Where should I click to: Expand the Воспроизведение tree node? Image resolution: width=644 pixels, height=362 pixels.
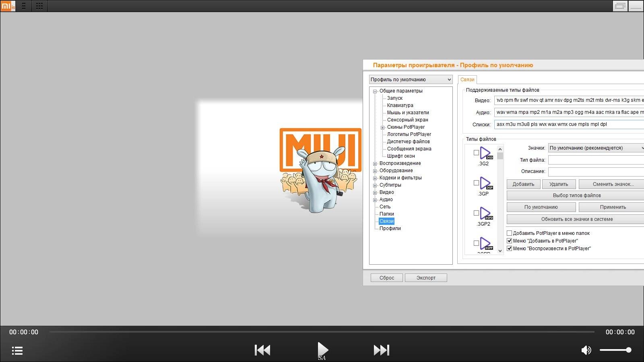375,164
